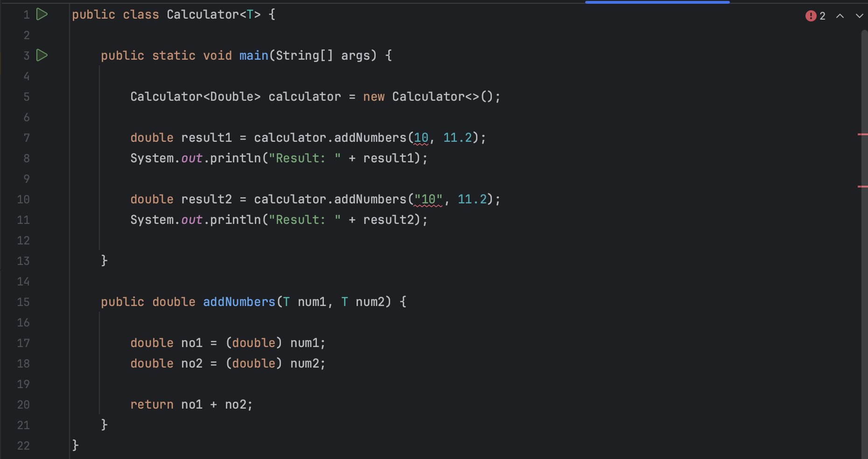Jump to previous error using up chevron
This screenshot has height=459, width=868.
(840, 15)
